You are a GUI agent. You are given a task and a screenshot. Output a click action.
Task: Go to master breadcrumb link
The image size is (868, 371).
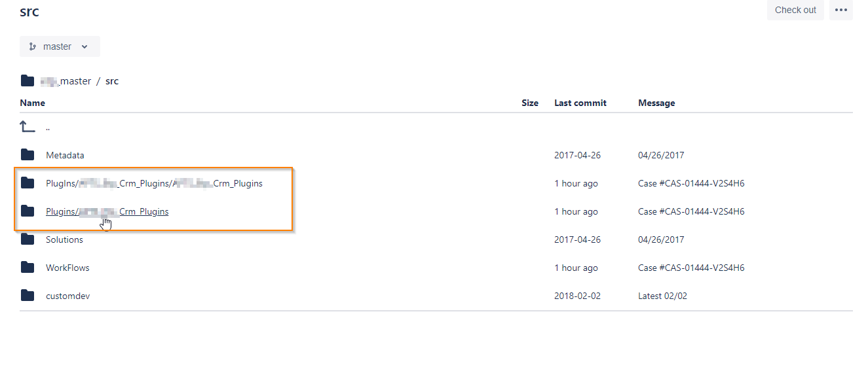[x=66, y=81]
